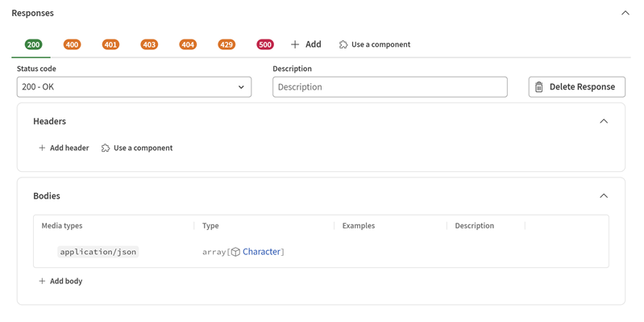Click the Bodies section title
Screen dimensions: 644x322
pyautogui.click(x=47, y=196)
